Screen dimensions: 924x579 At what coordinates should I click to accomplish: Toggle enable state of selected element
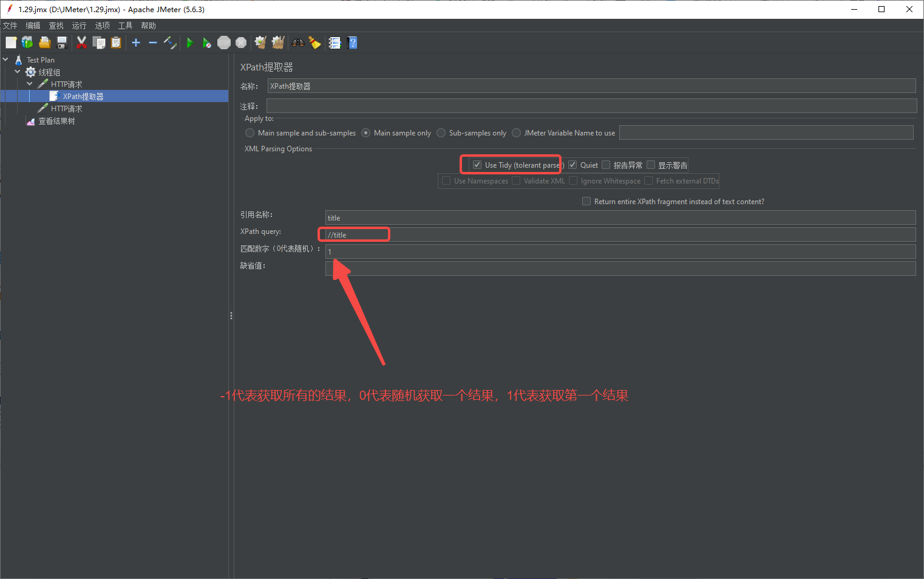point(170,43)
